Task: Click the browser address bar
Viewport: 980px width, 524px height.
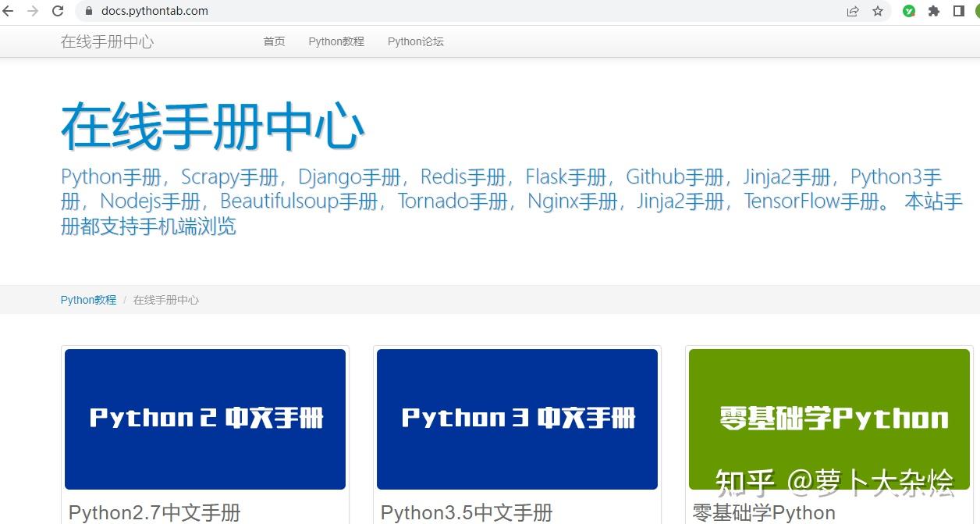Action: point(312,11)
